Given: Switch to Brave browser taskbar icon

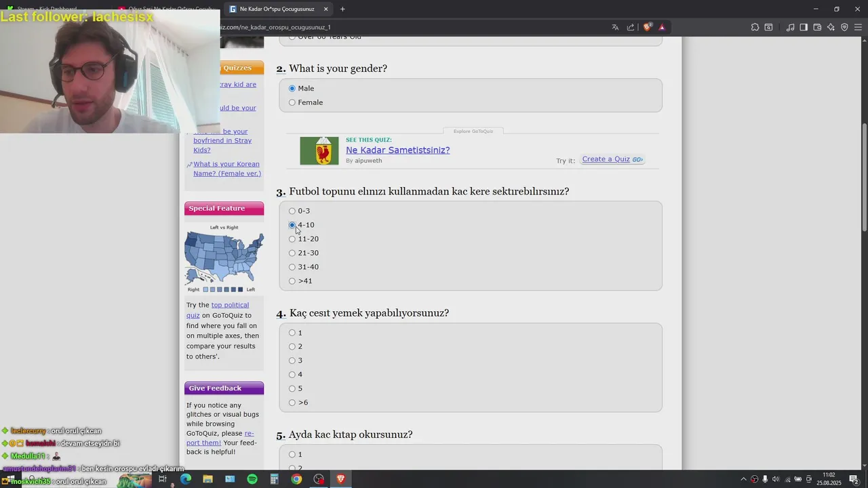Looking at the screenshot, I should tap(340, 479).
